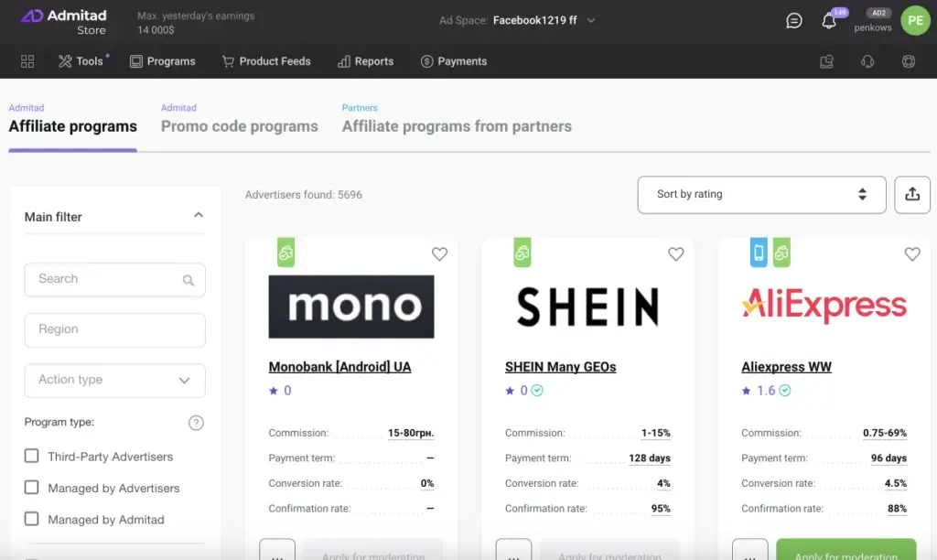This screenshot has height=560, width=937.
Task: Open the Programs menu
Action: (x=163, y=61)
